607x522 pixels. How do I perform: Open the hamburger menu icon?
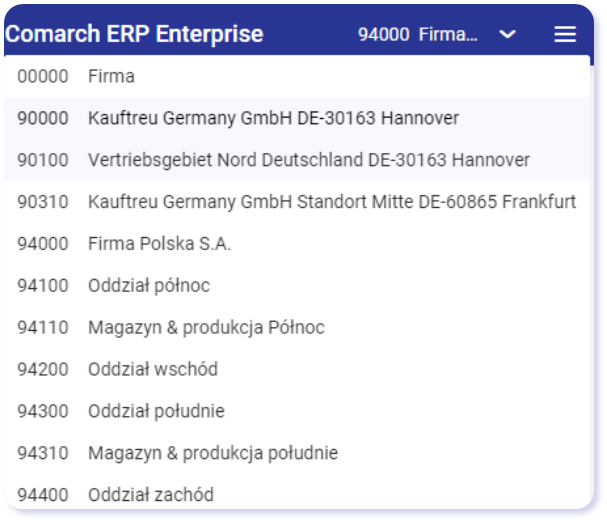tap(565, 34)
